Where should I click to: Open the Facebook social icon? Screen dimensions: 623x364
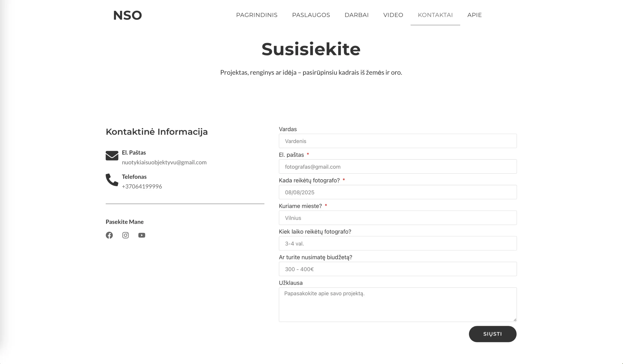[x=109, y=235]
